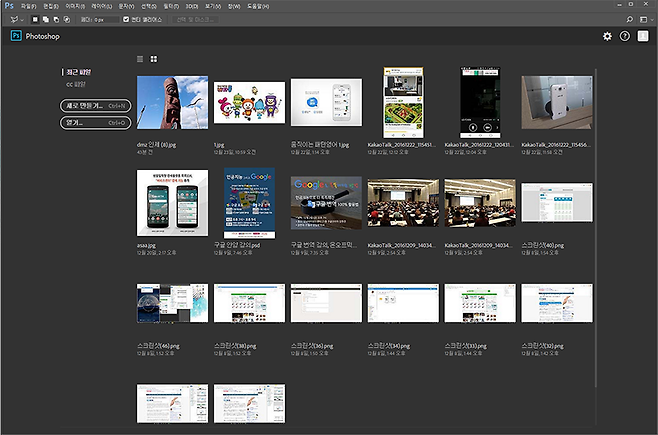Image resolution: width=658 pixels, height=435 pixels.
Task: Open the workspace switcher dropdown
Action: point(645,19)
